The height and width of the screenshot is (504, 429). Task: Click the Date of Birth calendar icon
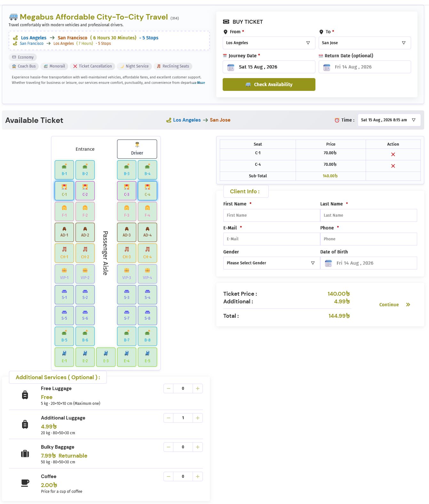[x=328, y=263]
